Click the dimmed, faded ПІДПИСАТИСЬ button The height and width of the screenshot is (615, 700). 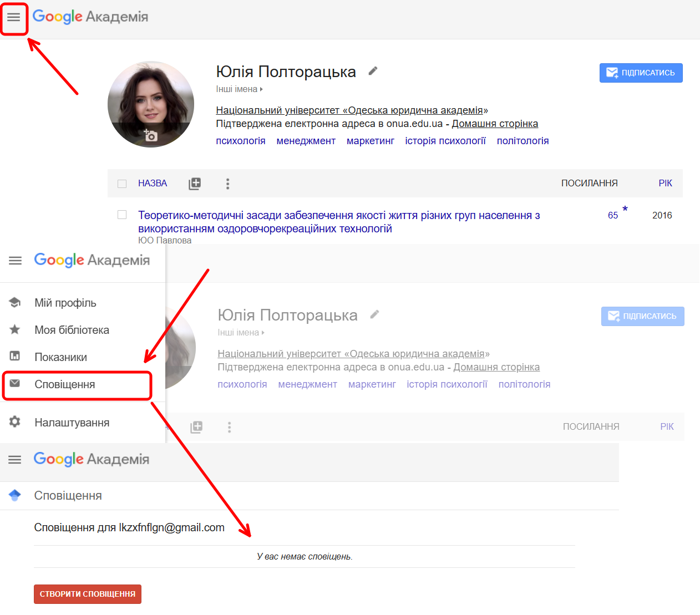tap(643, 316)
